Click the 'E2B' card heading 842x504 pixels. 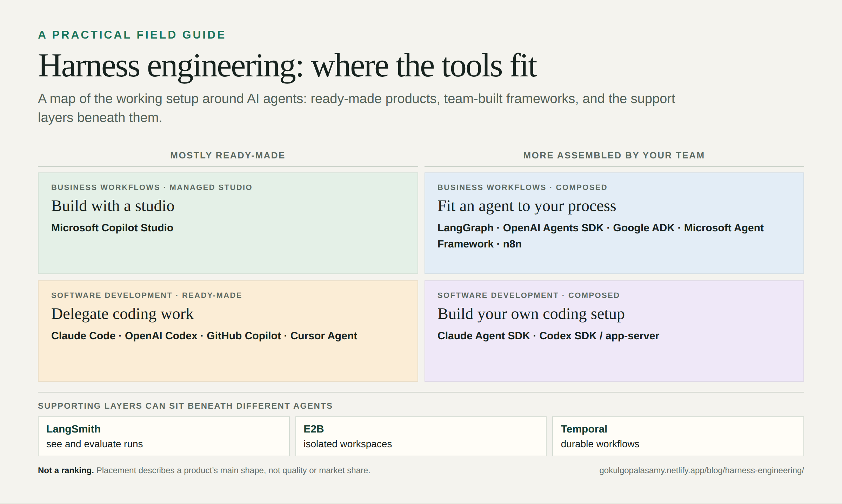(x=314, y=429)
